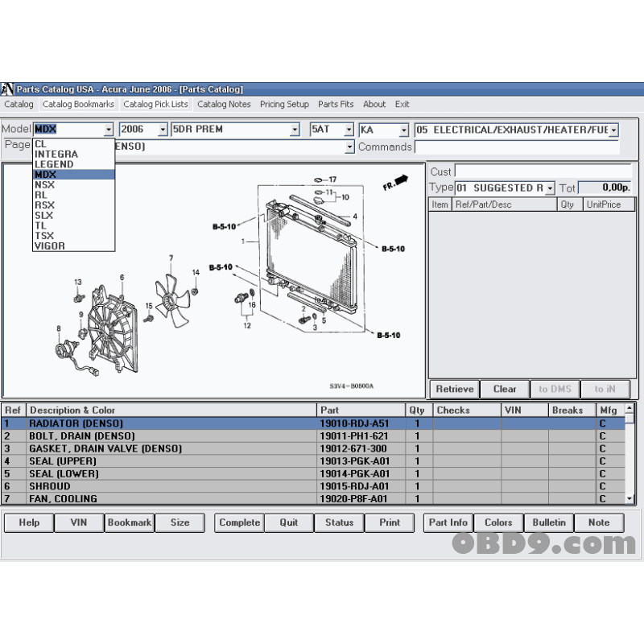Image resolution: width=644 pixels, height=644 pixels.
Task: Select the SHROUD row
Action: [313, 486]
